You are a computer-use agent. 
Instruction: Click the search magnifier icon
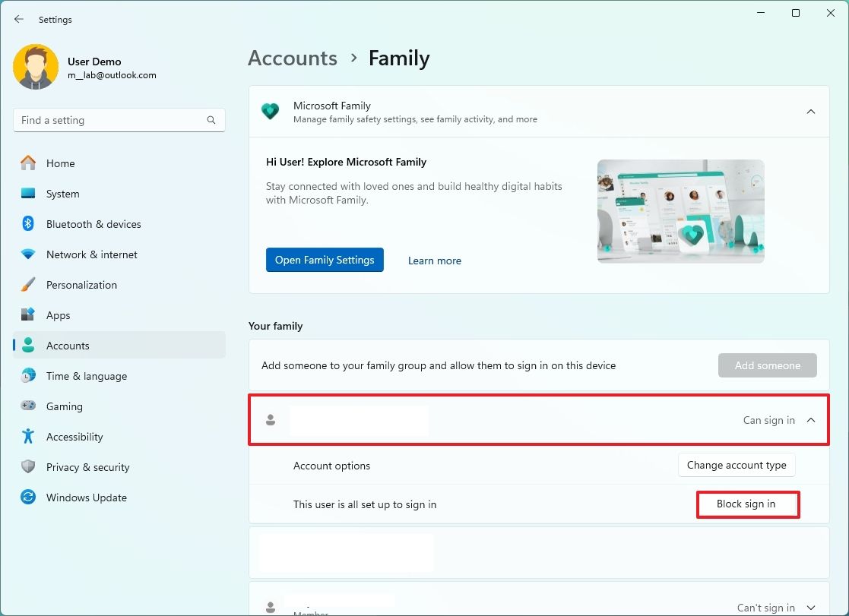[x=211, y=120]
